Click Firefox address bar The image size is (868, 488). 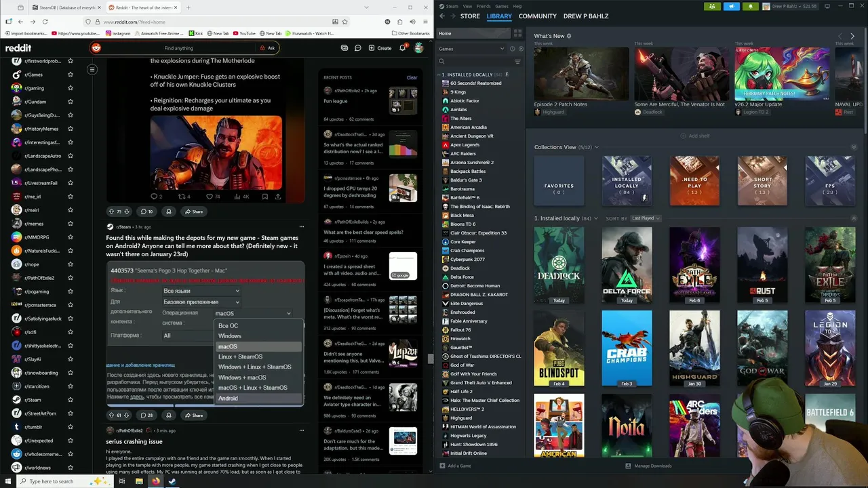pyautogui.click(x=216, y=22)
